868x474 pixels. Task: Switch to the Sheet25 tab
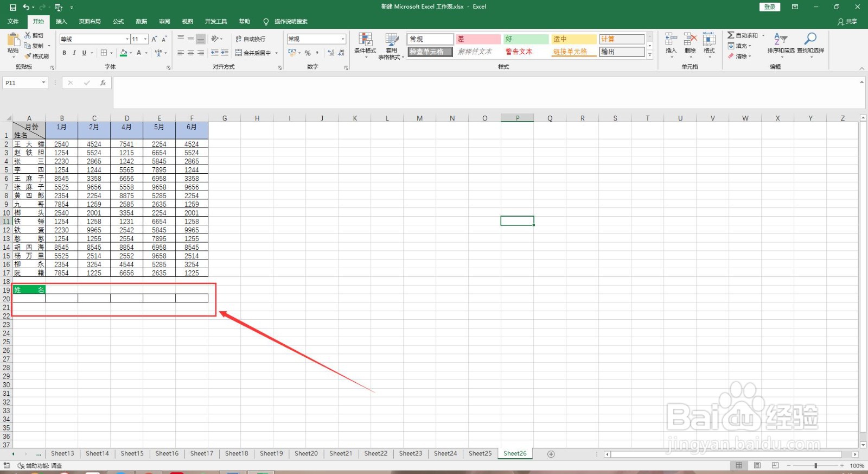click(480, 453)
